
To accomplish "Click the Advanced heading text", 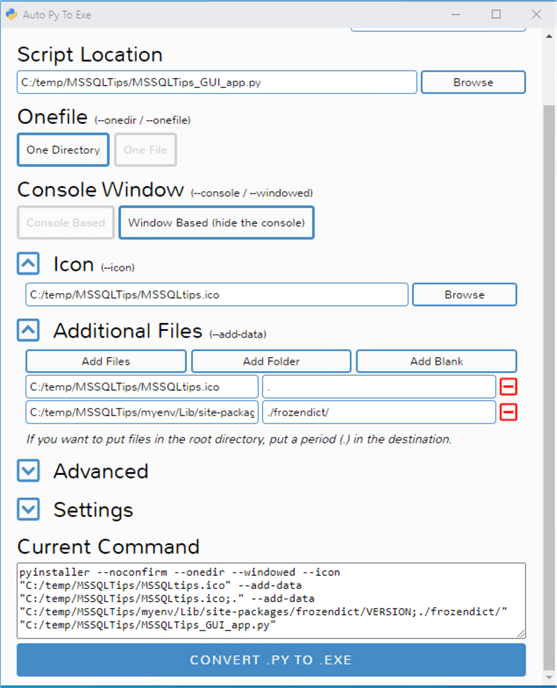I will [101, 471].
